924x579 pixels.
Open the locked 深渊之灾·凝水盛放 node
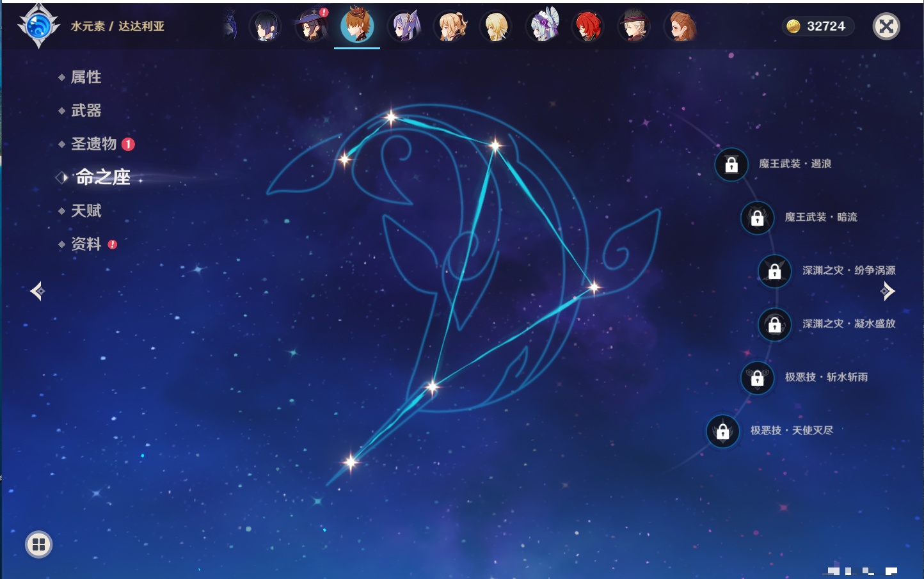tap(774, 324)
